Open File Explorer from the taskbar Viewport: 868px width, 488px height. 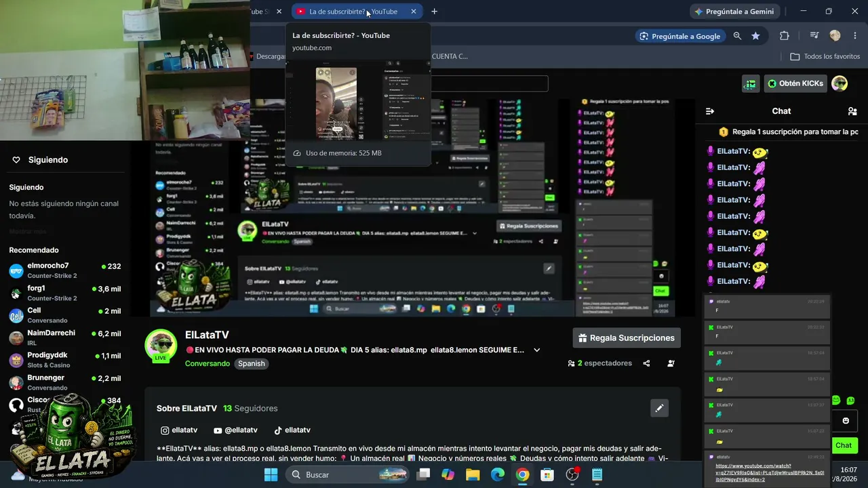pos(473,474)
